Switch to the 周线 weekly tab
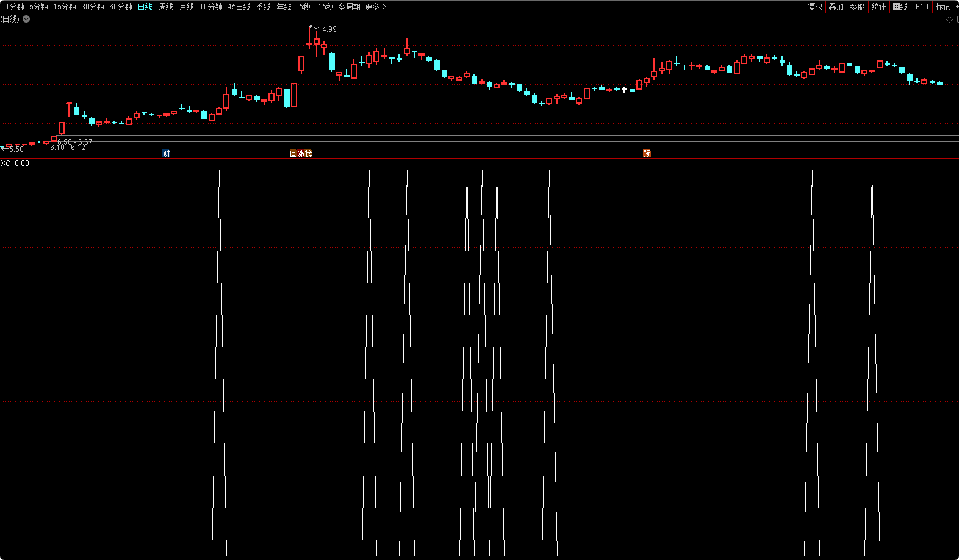 coord(165,7)
